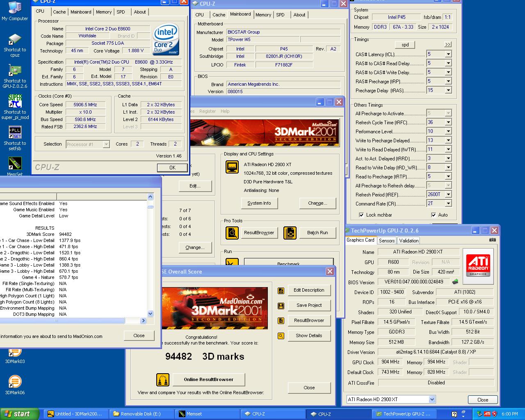Click the >> expand button in MemSet
This screenshot has height=420, width=525.
(448, 44)
